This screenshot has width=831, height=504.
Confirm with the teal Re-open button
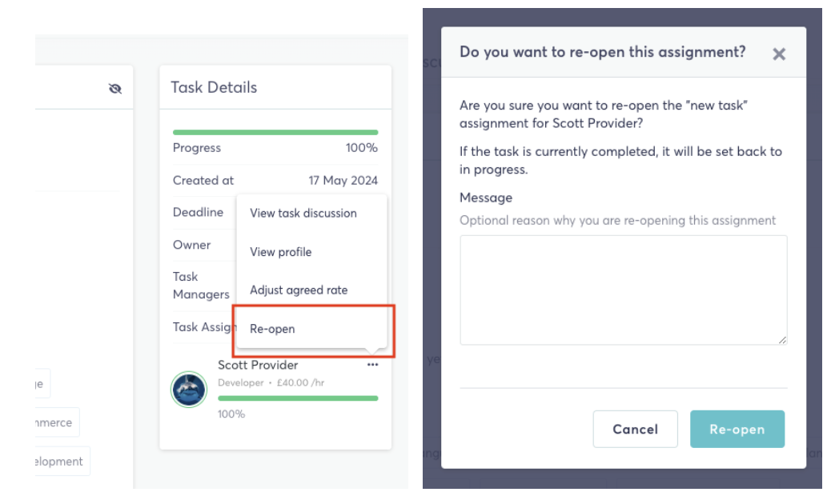pyautogui.click(x=737, y=429)
